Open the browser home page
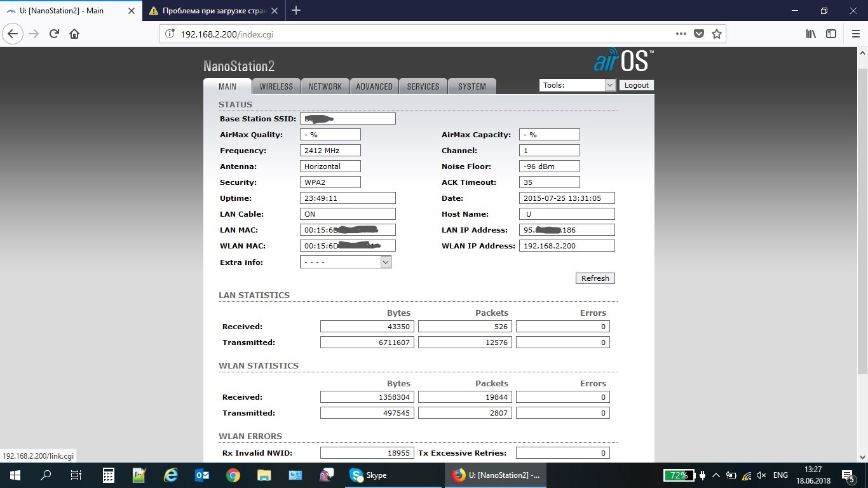This screenshot has height=488, width=868. (x=74, y=34)
